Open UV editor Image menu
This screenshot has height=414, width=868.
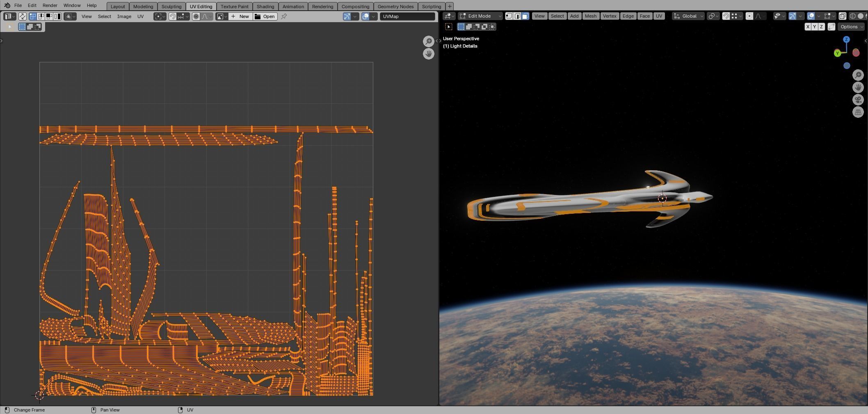tap(124, 16)
